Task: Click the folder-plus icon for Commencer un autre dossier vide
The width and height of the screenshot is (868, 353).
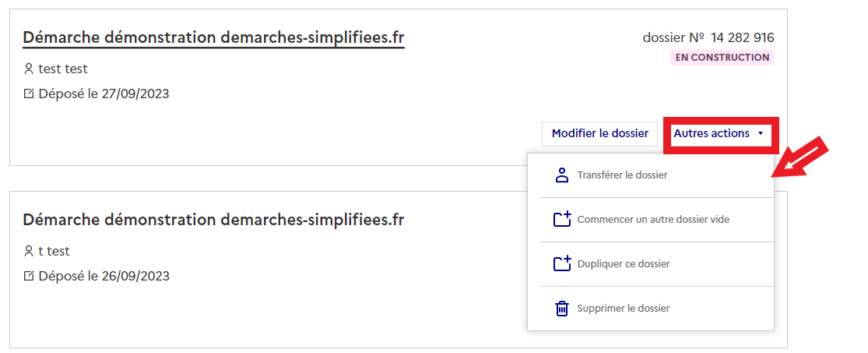Action: 562,220
